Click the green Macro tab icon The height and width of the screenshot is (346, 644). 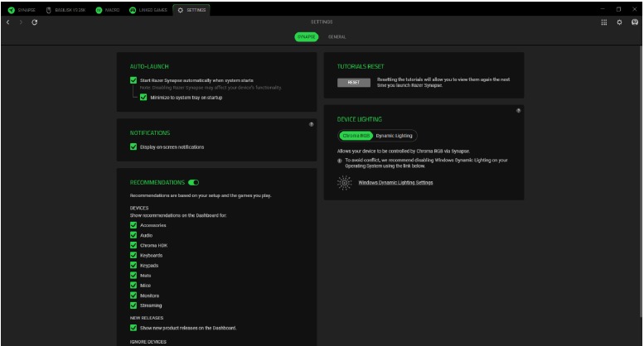coord(99,10)
